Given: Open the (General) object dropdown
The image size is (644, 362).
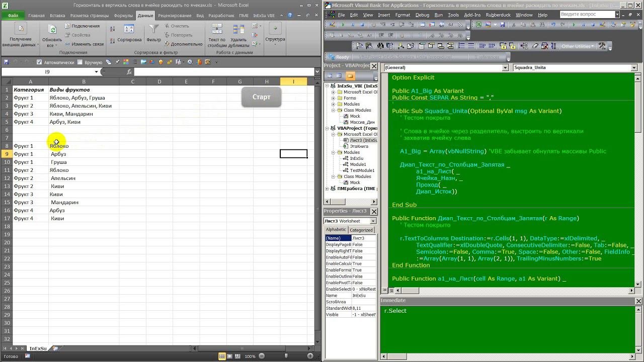Looking at the screenshot, I should (x=505, y=67).
